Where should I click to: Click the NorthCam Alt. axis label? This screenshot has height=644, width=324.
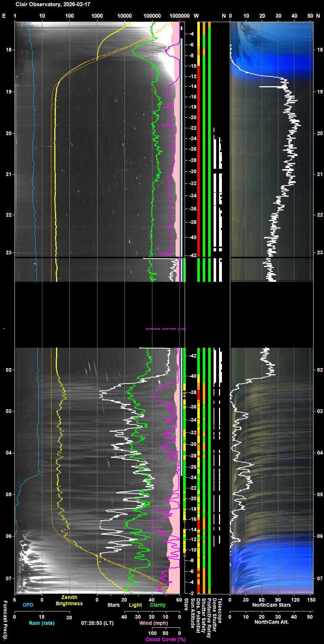[x=272, y=622]
